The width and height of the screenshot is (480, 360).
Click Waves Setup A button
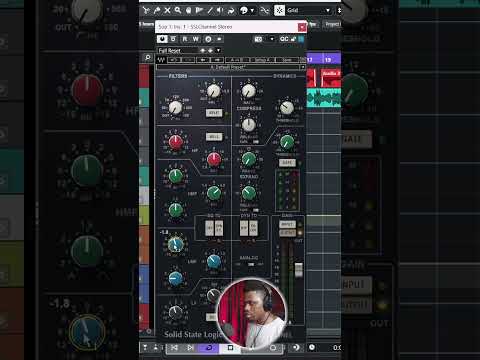(264, 60)
